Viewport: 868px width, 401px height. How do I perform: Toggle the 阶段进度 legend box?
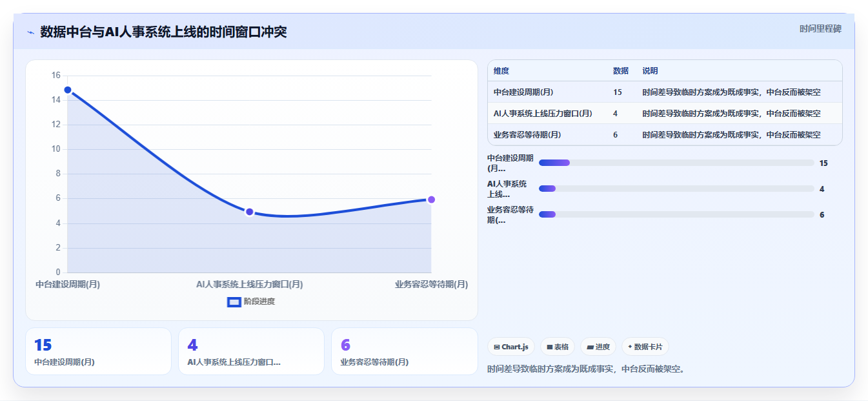234,302
